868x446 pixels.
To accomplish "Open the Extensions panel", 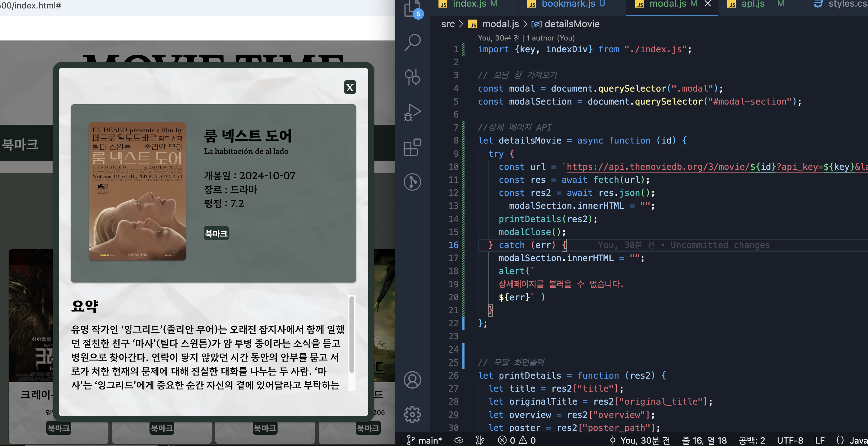I will coord(412,147).
